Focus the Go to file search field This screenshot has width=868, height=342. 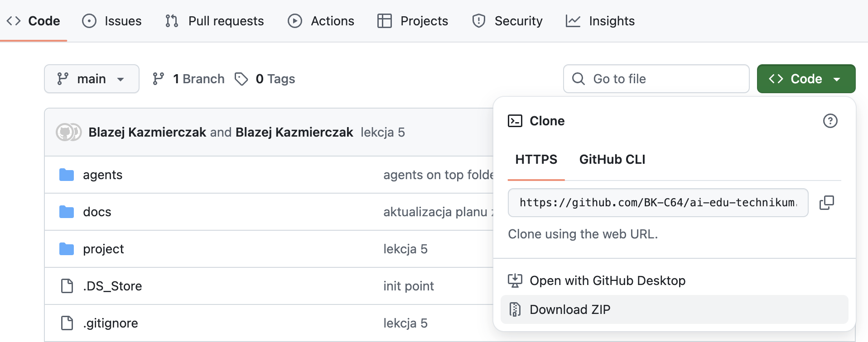pos(661,79)
